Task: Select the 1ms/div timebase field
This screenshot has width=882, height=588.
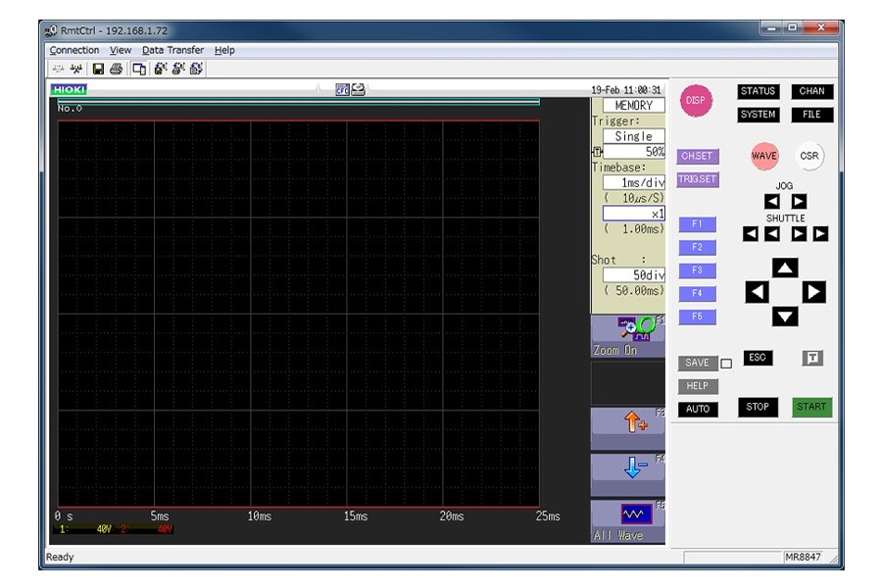Action: click(633, 182)
